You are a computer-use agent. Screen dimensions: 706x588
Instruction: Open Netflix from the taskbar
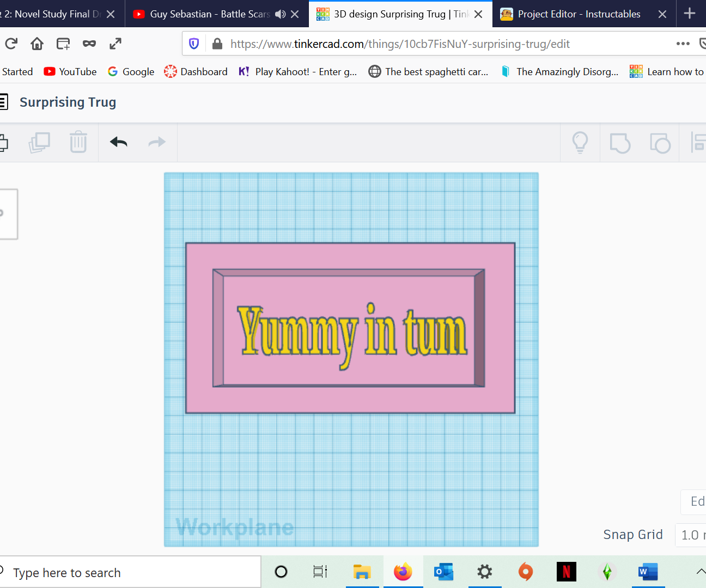click(x=567, y=572)
